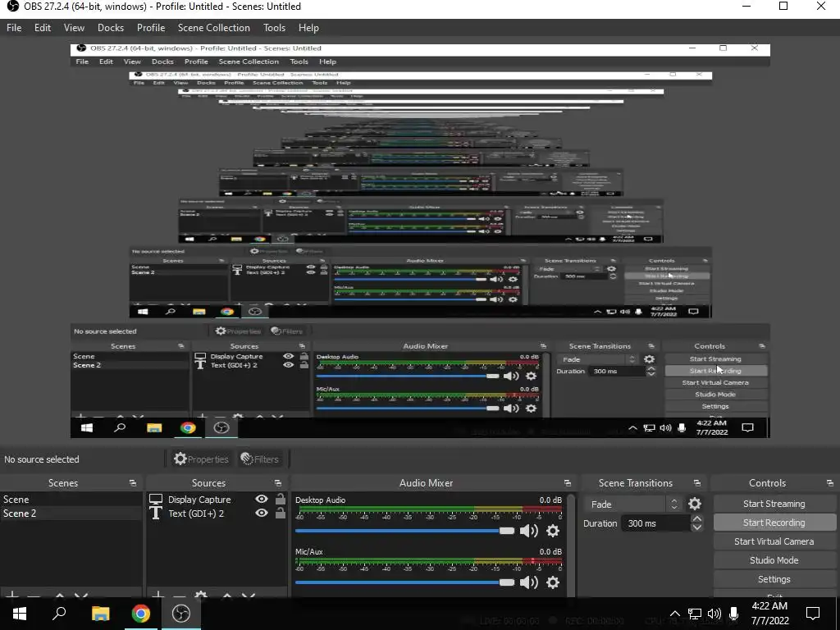Viewport: 840px width, 630px height.
Task: Toggle lock on Text (GDI+) 2 source
Action: [x=281, y=513]
